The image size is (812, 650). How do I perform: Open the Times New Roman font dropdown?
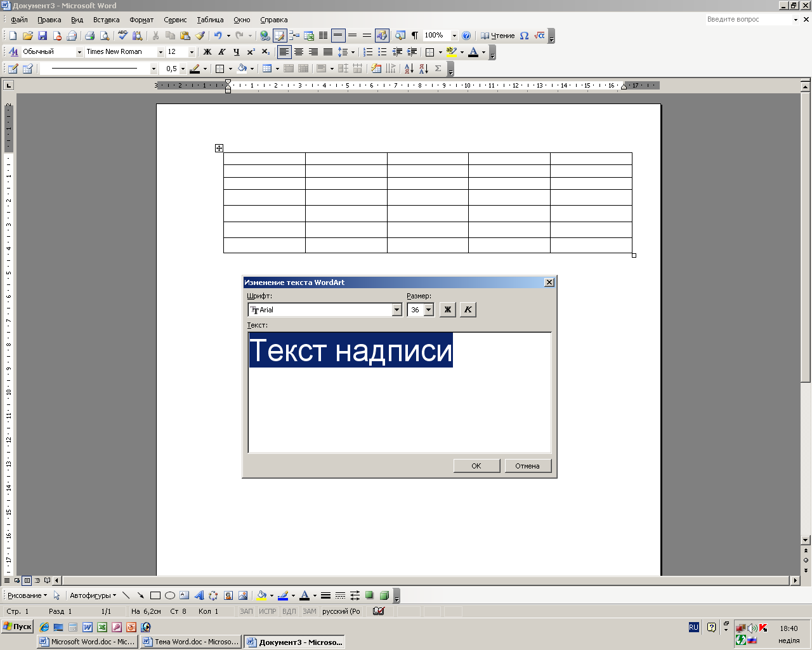160,52
